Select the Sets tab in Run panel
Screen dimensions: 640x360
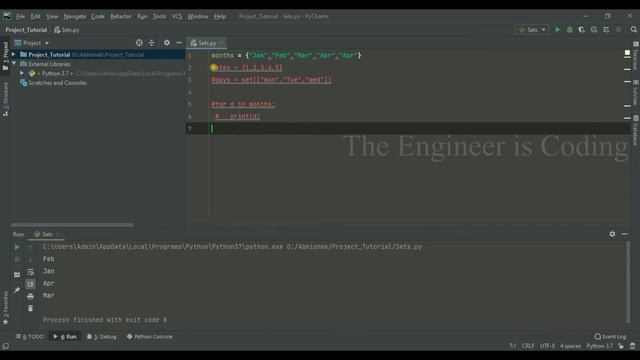tap(47, 234)
